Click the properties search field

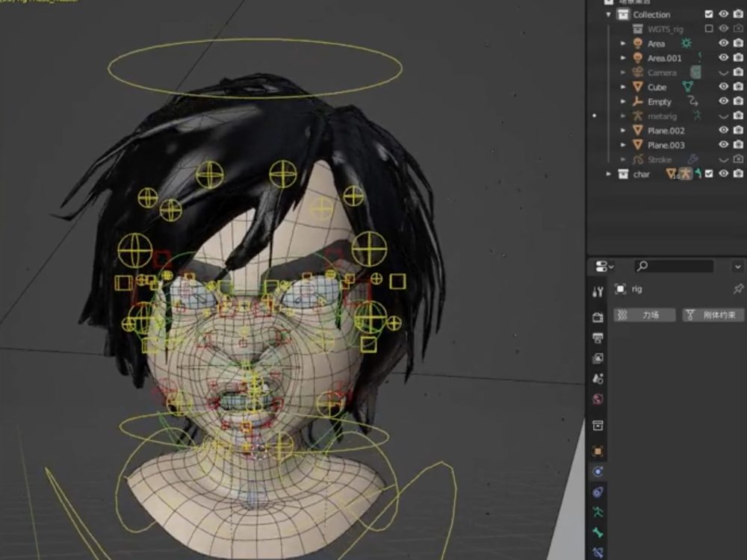674,267
